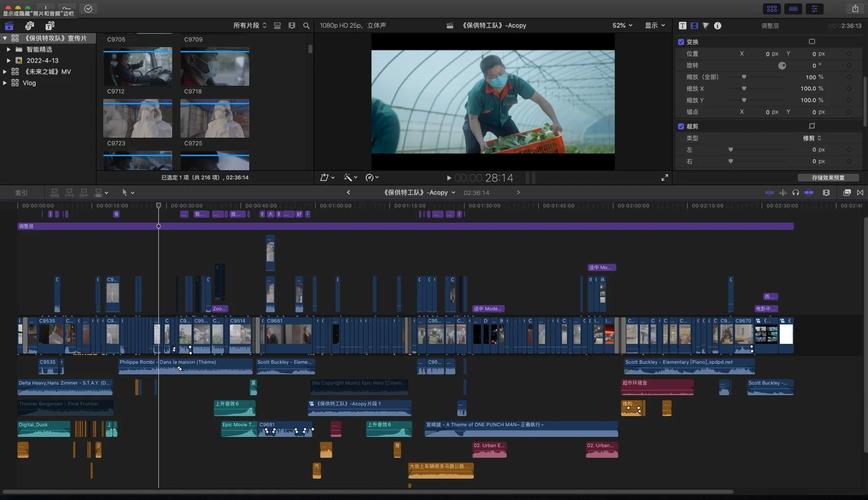Screen dimensions: 868x500
Task: Click the timeline playhead marker
Action: 158,205
